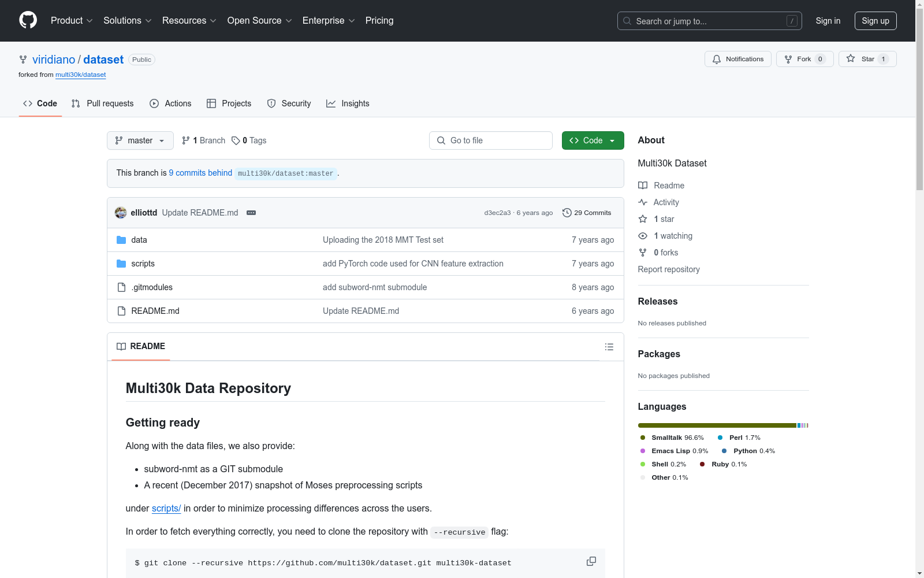Focus the Go to file field
The height and width of the screenshot is (578, 924).
[x=490, y=140]
